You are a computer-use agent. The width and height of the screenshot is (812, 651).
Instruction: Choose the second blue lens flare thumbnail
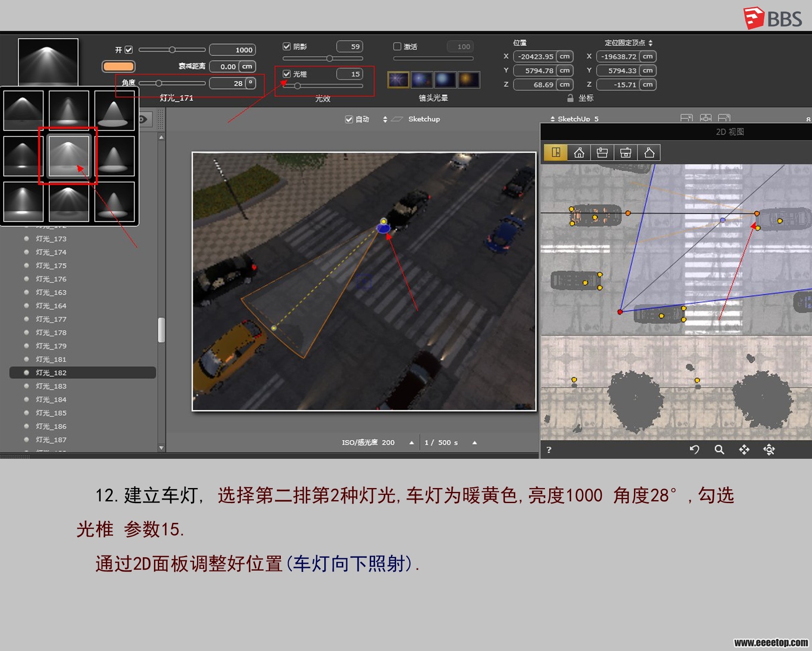(x=421, y=80)
